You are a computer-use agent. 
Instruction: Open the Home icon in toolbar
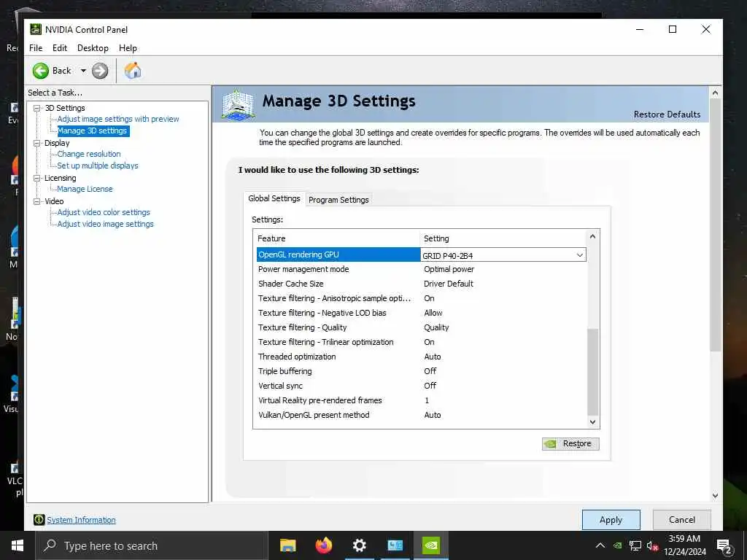[133, 71]
